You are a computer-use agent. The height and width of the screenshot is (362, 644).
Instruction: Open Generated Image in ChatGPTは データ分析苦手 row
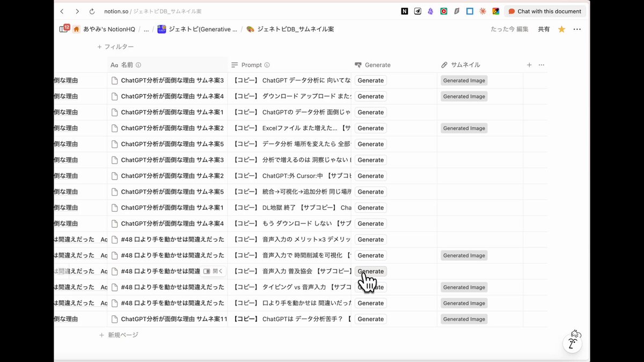[464, 319]
